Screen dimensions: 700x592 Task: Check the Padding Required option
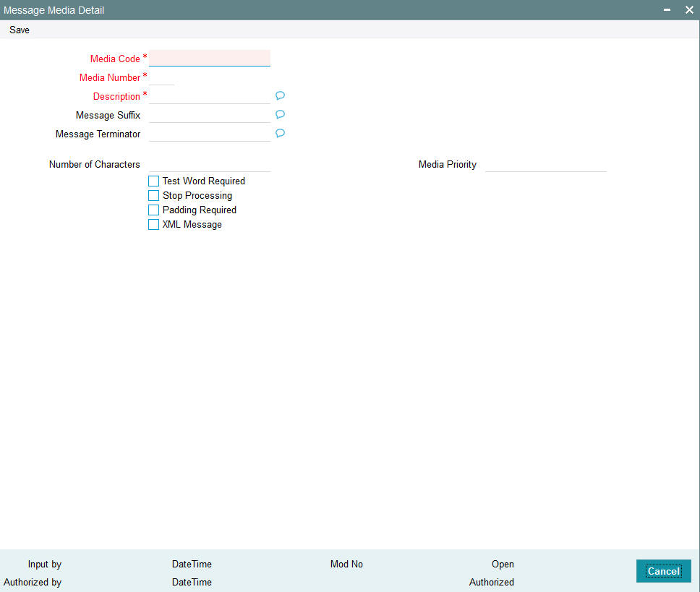coord(153,210)
